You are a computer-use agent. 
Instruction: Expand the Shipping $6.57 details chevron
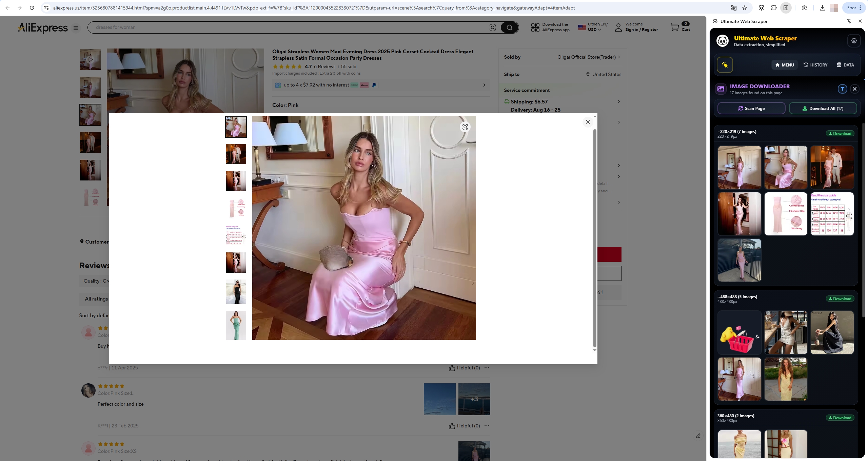point(619,101)
